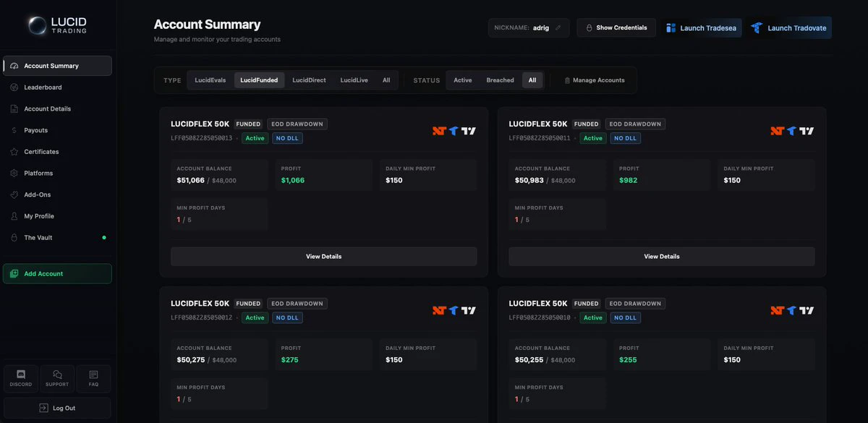
Task: Click the Add-Ons tag icon
Action: [14, 195]
